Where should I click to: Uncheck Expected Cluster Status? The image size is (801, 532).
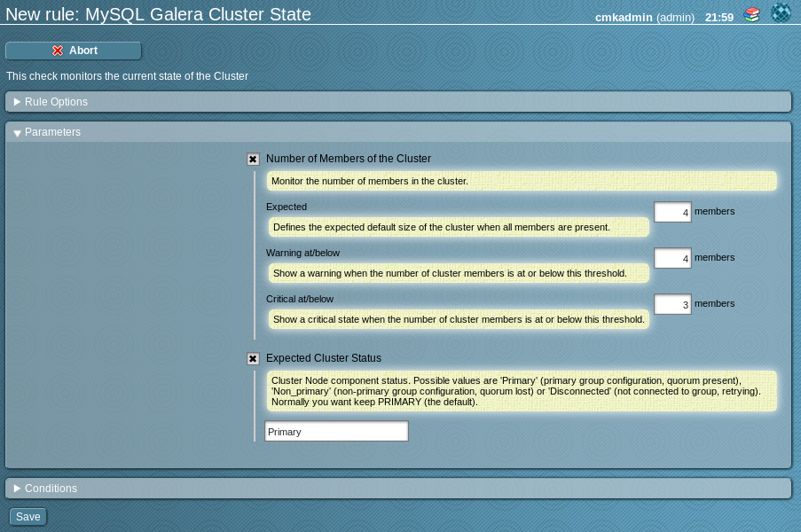tap(253, 358)
